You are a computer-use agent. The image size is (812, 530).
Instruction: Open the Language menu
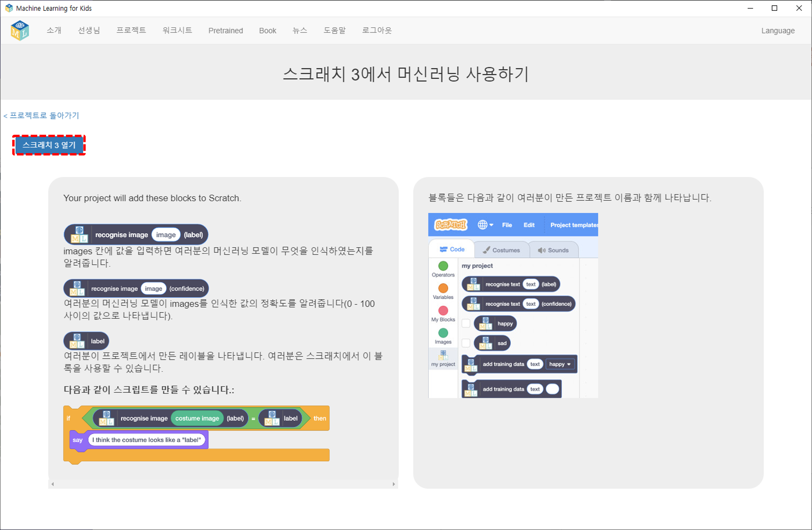(778, 31)
